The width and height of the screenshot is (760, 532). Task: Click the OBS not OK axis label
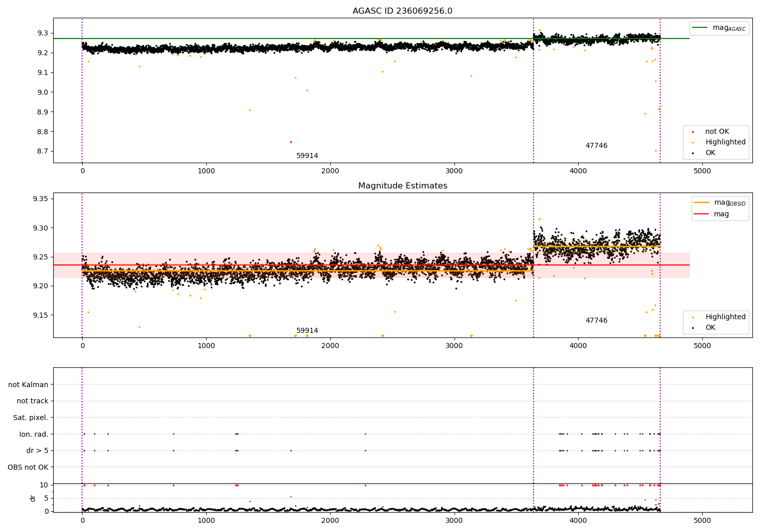[28, 467]
